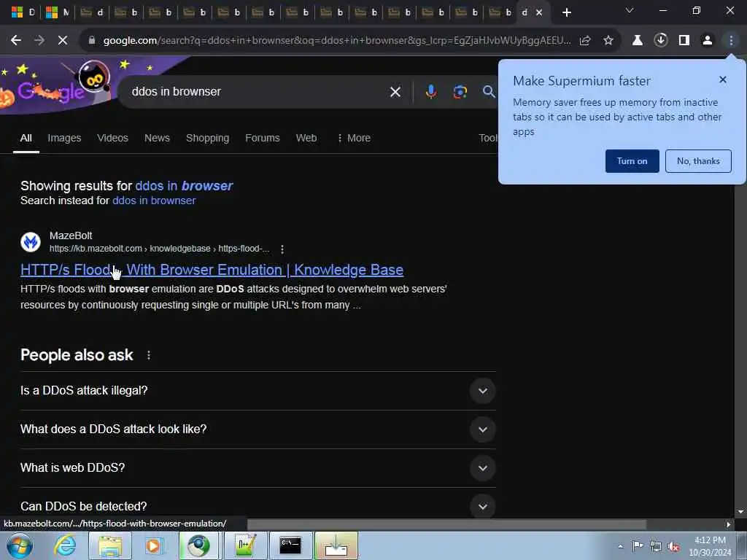747x560 pixels.
Task: Click No, thanks in the popup
Action: [698, 161]
